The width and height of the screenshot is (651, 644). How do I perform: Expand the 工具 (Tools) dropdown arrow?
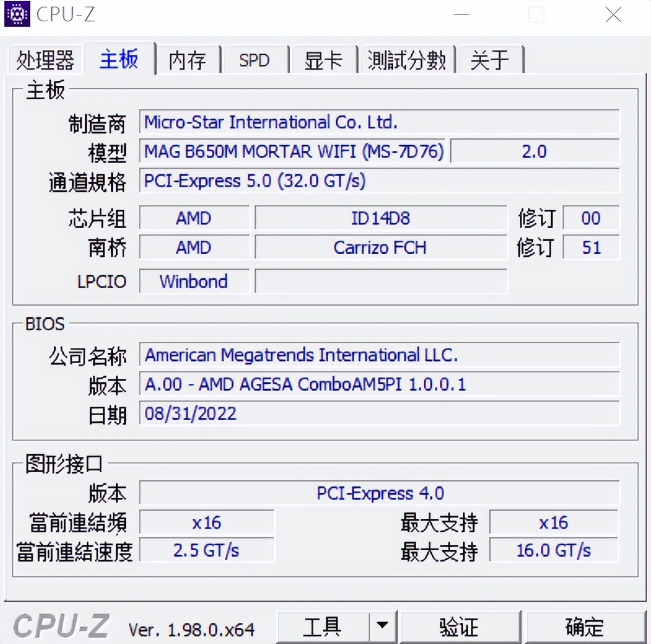[383, 626]
